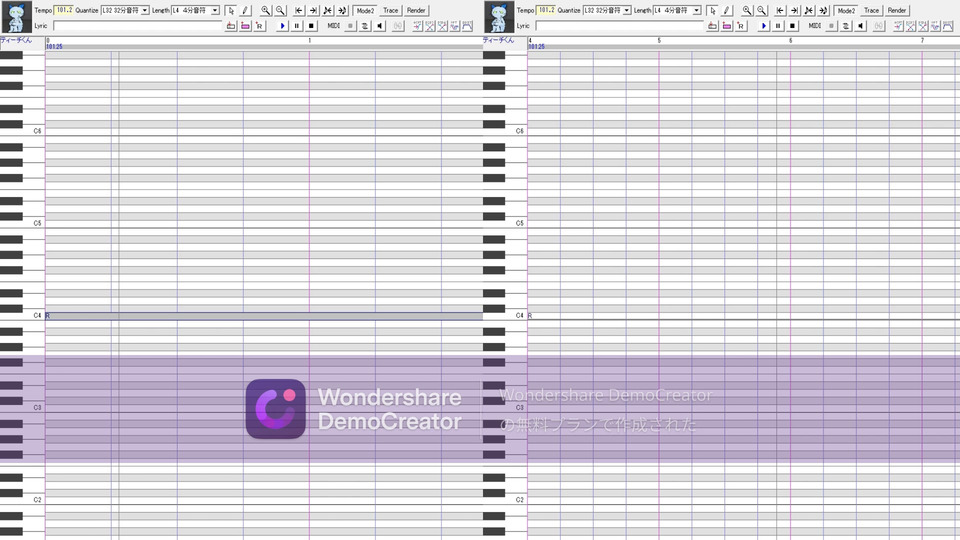Click the Trace button in right window
This screenshot has height=540, width=960.
[872, 10]
